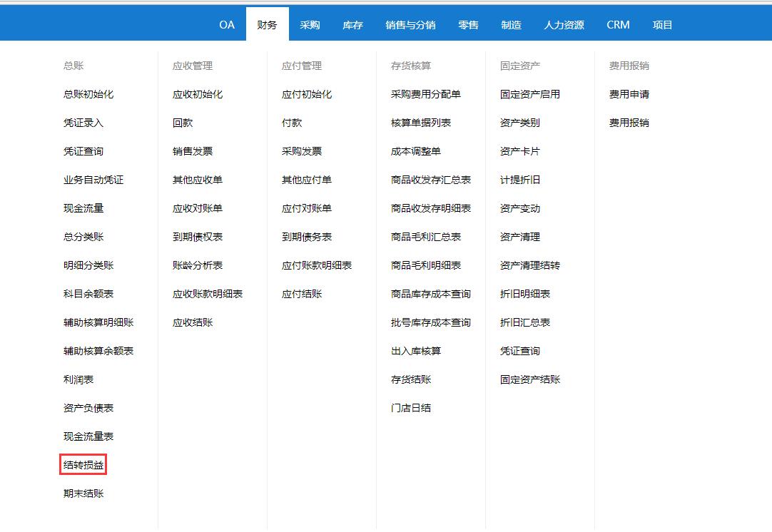Open 应付结账
Viewport: 772px width, 532px height.
click(x=302, y=294)
